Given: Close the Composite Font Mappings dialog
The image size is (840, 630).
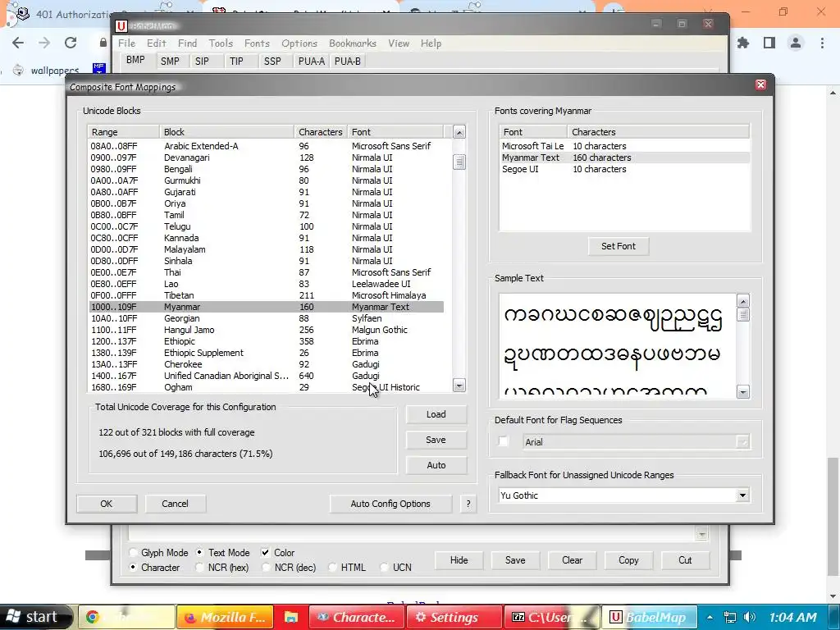Looking at the screenshot, I should (760, 85).
